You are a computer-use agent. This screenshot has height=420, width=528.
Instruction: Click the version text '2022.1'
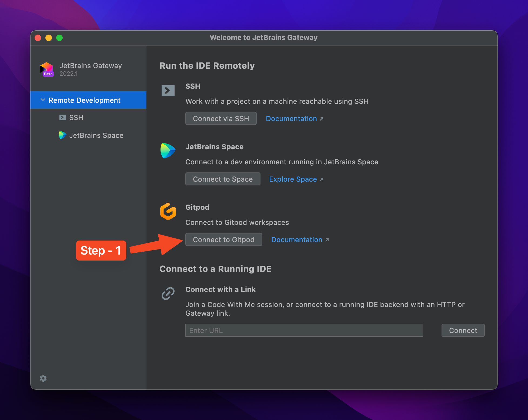pyautogui.click(x=69, y=74)
